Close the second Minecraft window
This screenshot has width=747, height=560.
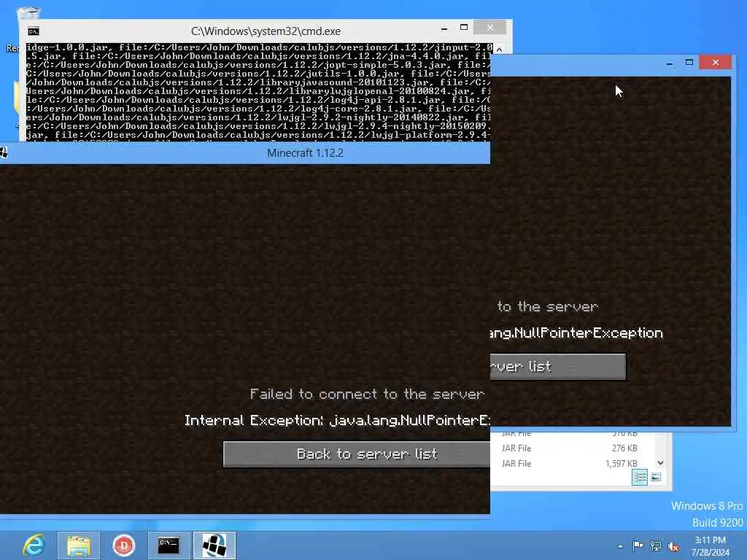click(715, 63)
